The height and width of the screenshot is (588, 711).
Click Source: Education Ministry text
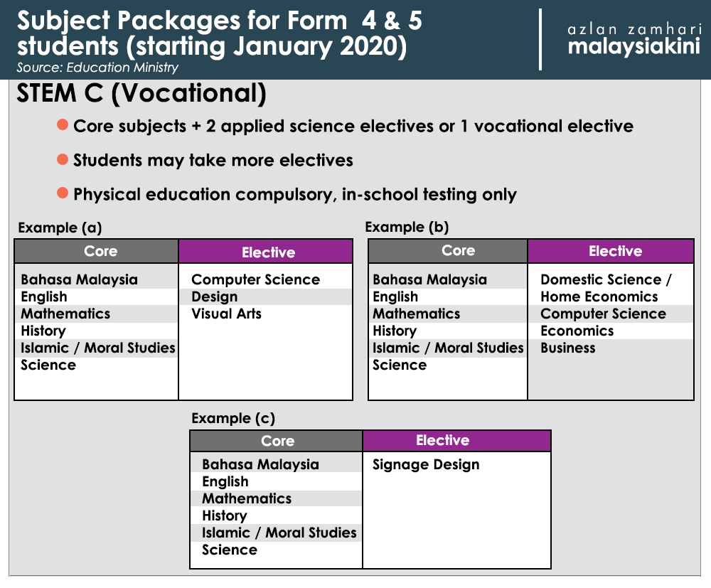[97, 68]
